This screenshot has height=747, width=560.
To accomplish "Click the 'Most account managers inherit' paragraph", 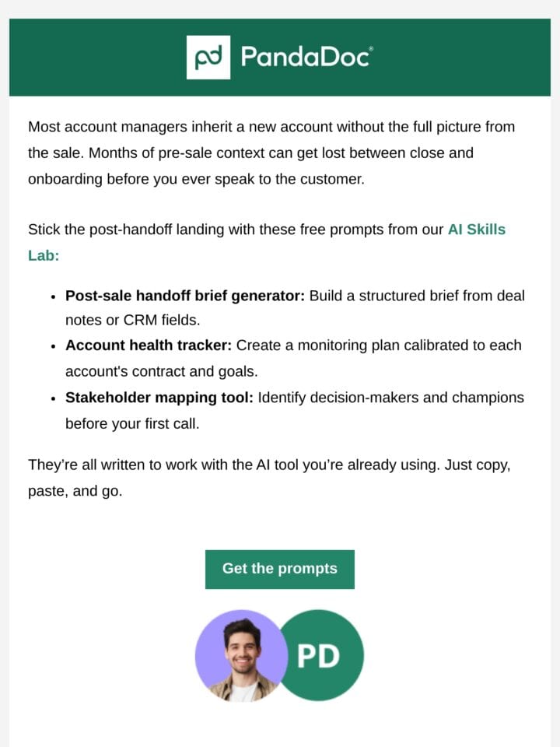I will [271, 153].
